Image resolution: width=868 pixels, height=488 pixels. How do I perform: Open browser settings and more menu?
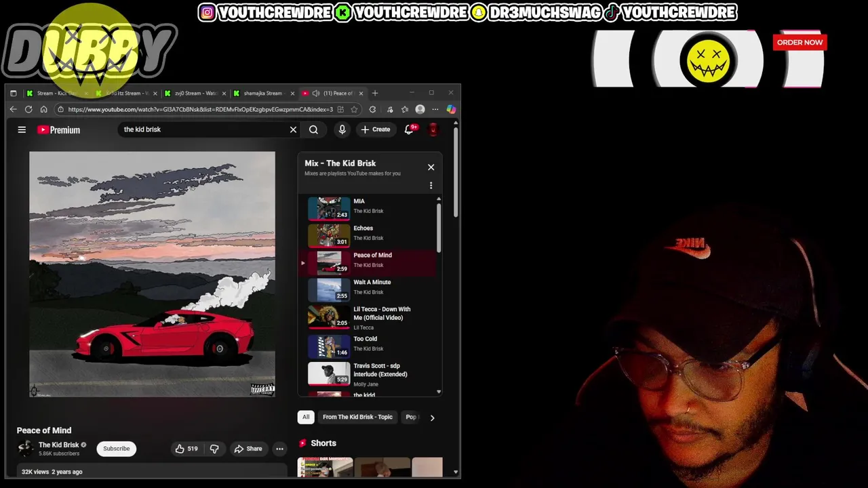(435, 109)
